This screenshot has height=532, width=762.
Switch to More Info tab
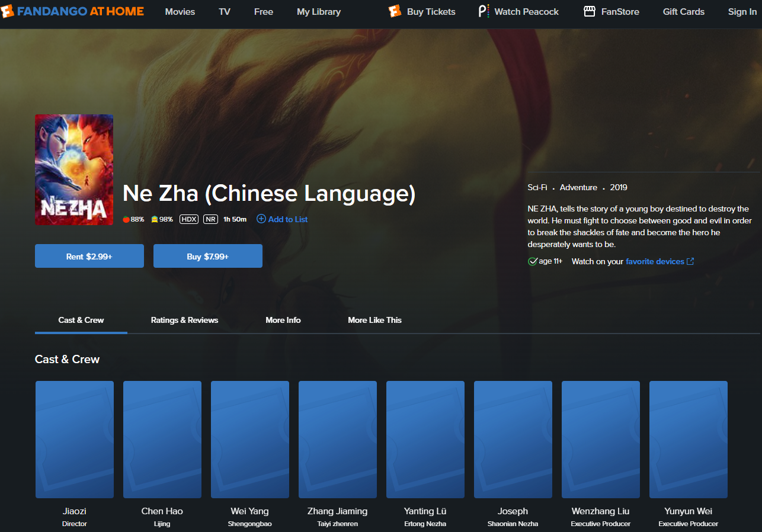tap(283, 320)
